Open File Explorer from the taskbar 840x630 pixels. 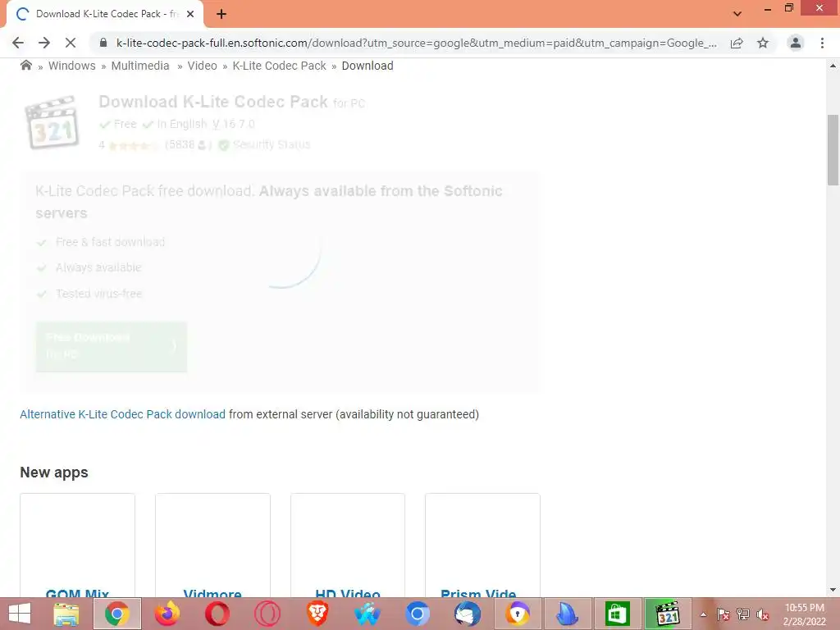pyautogui.click(x=66, y=614)
